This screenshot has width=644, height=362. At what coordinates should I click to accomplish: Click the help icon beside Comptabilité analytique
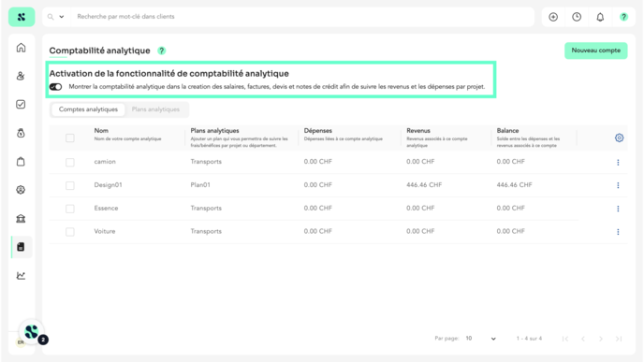[x=161, y=51]
